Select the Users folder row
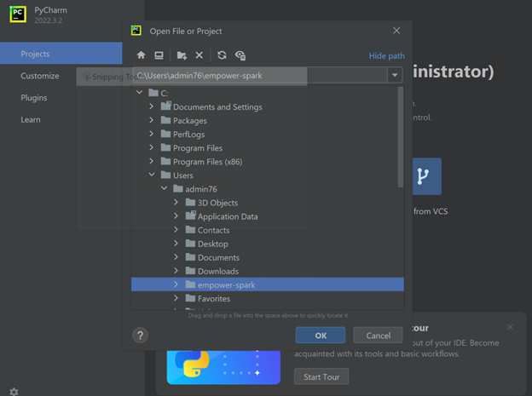The image size is (532, 396). coord(268,175)
